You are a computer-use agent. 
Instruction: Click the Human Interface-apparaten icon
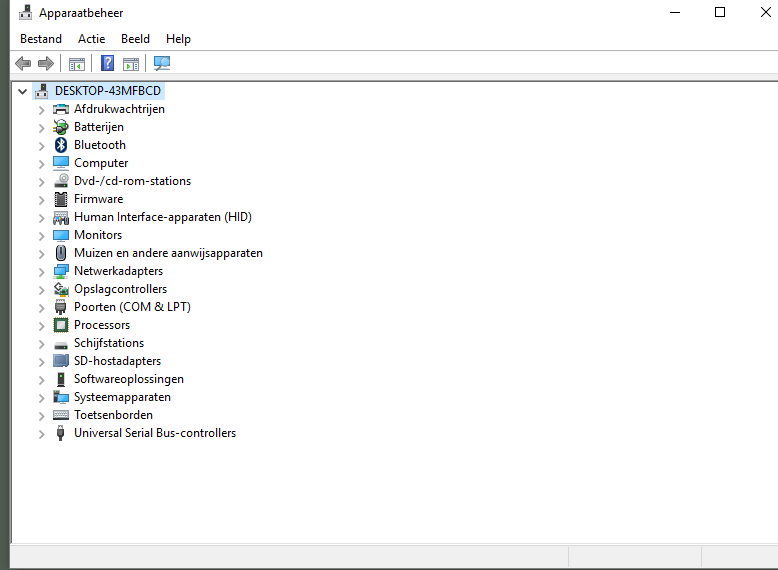[x=61, y=217]
